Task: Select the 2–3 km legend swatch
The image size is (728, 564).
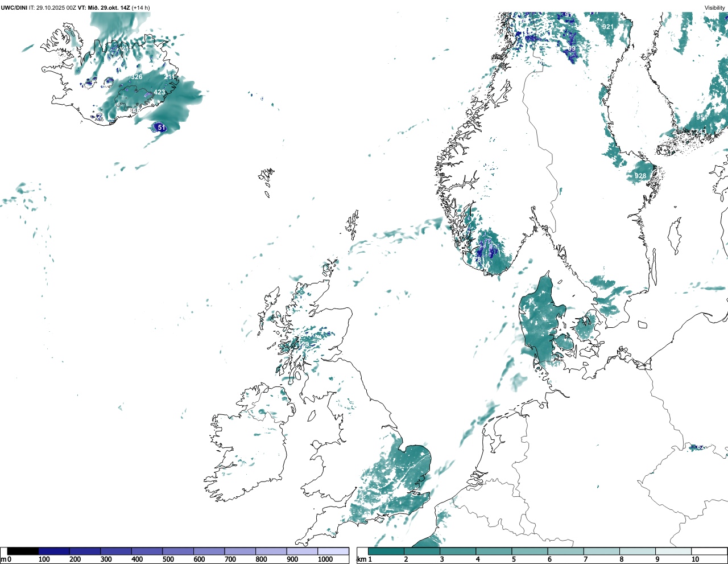Action: point(422,551)
